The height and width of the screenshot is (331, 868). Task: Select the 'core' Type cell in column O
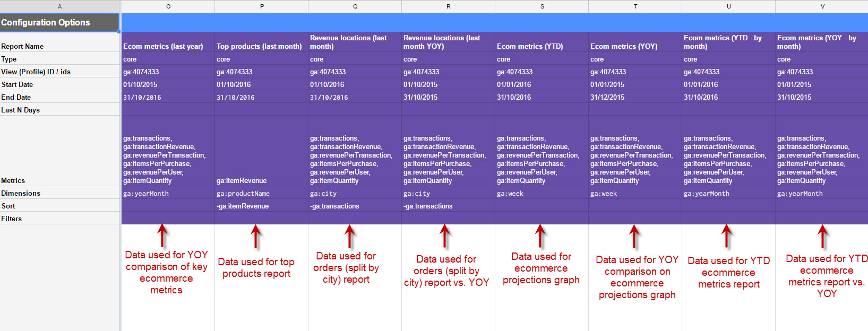[x=168, y=59]
